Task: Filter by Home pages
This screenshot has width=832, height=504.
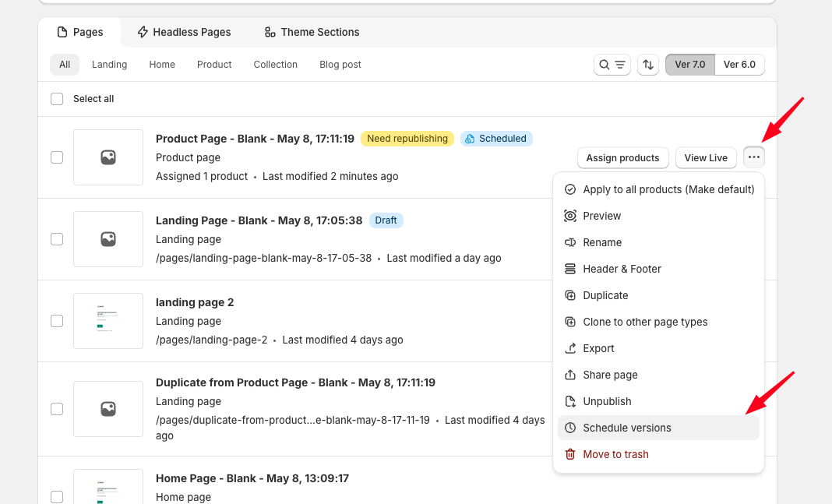Action: (162, 65)
